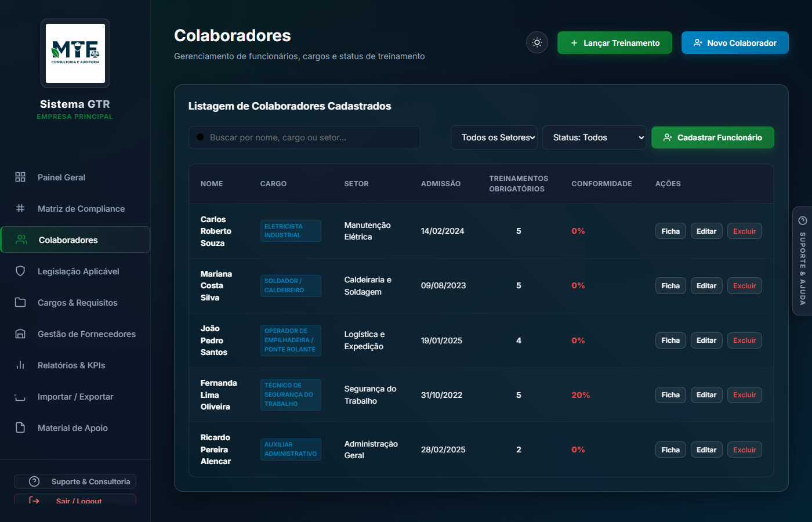Click the Operador de Empilhadeira cargo tag

[x=291, y=340]
